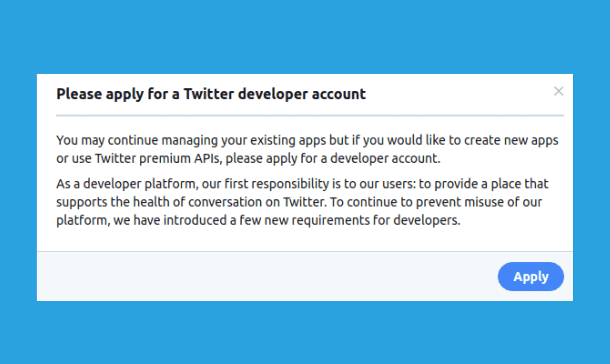
Task: Click the horizontal divider under the title
Action: click(310, 115)
